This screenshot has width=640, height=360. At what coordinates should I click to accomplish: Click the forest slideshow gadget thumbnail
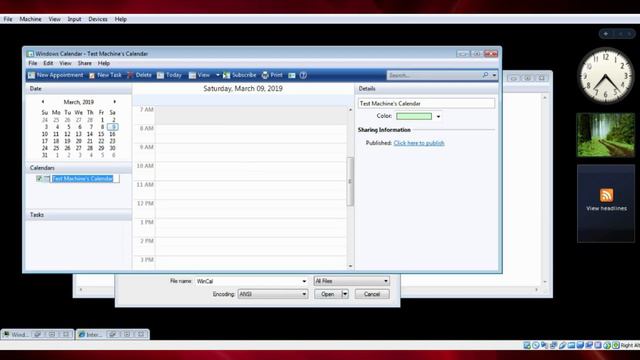tap(606, 135)
